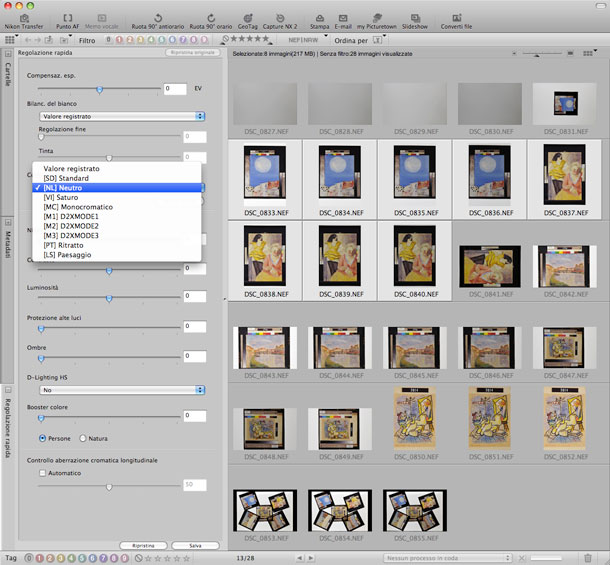Launch Capture NX 2 from toolbar
The image size is (610, 565).
[280, 21]
